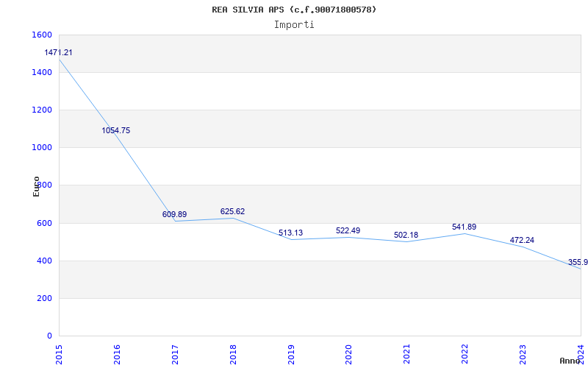This screenshot has width=588, height=368.
Task: Click the 609.89 value label
Action: 174,214
